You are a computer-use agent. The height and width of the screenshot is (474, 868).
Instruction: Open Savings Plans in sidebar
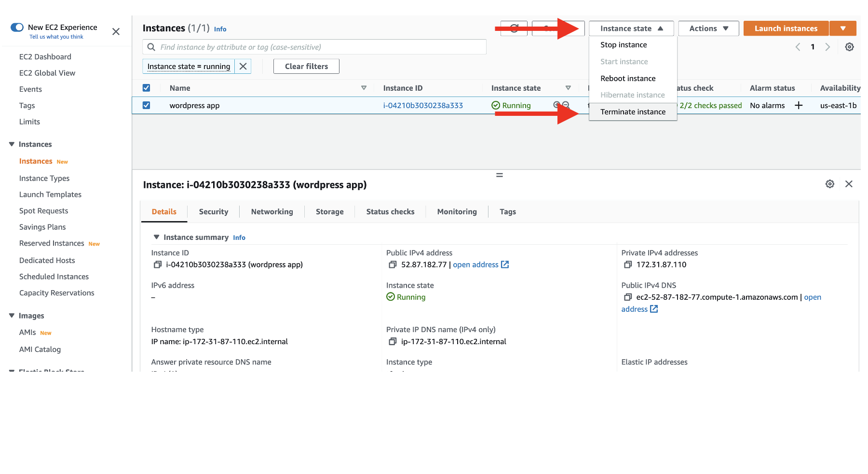point(42,227)
